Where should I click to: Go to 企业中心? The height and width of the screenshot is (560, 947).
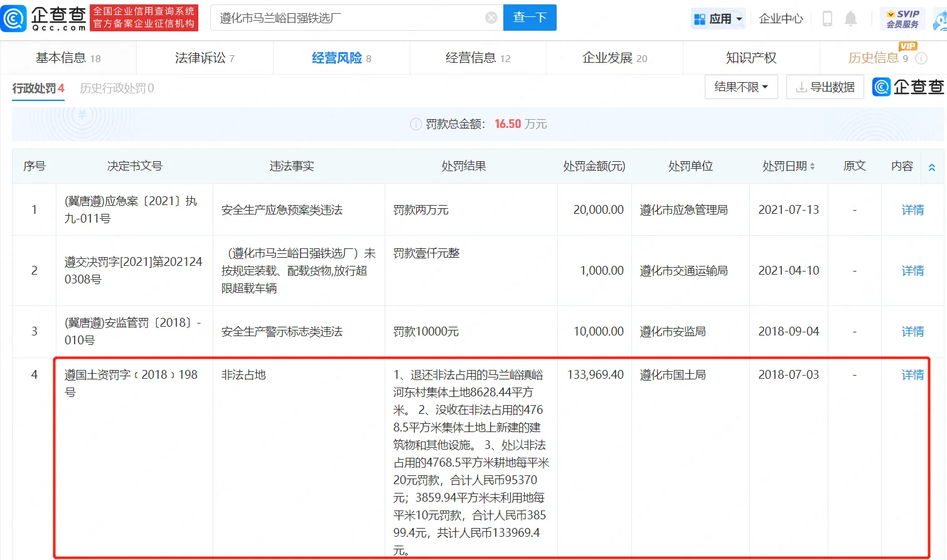pos(781,19)
